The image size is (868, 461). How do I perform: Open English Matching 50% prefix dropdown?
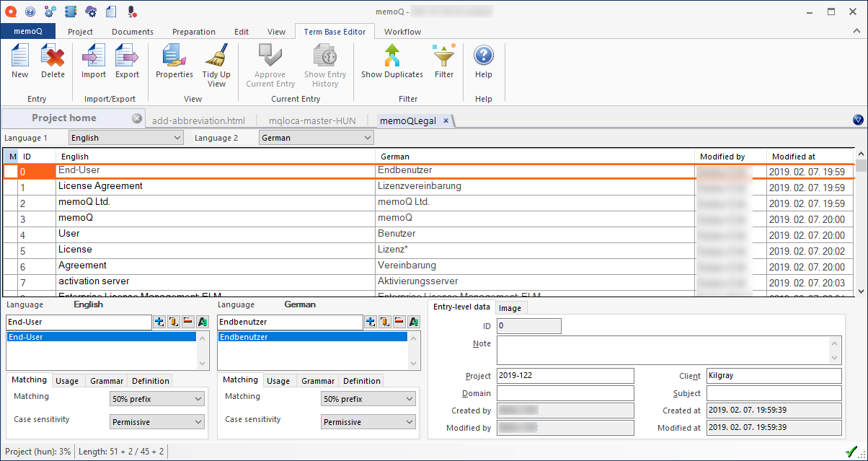(157, 399)
